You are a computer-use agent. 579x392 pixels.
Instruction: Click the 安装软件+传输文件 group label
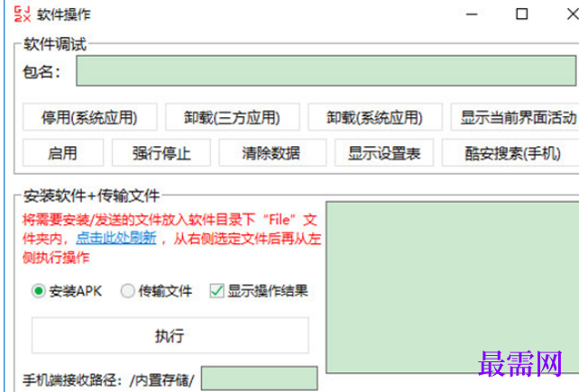point(92,196)
